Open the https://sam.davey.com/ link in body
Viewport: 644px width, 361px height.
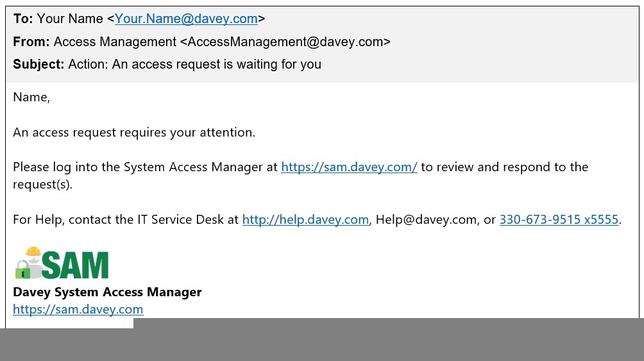[x=349, y=167]
